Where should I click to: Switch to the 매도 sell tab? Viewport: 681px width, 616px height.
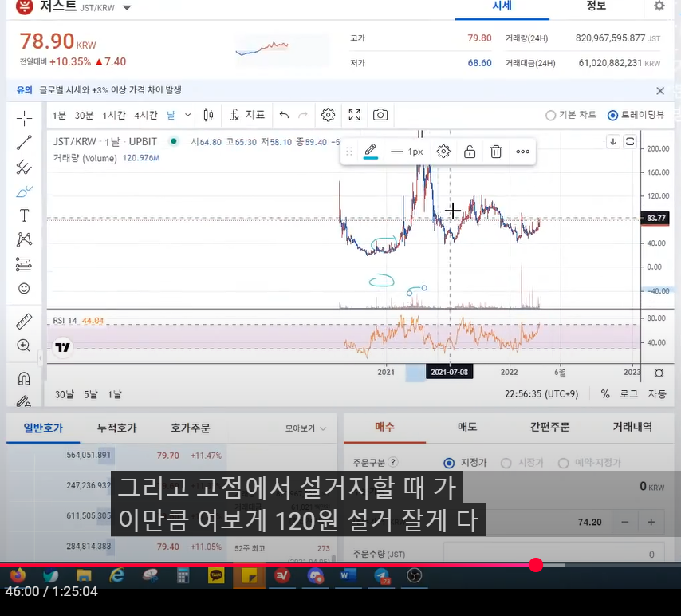click(x=467, y=427)
